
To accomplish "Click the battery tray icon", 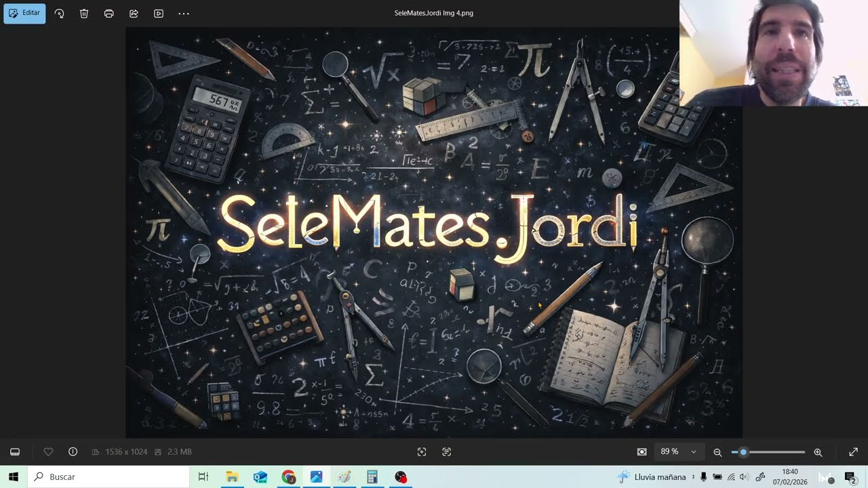I will coord(717,477).
